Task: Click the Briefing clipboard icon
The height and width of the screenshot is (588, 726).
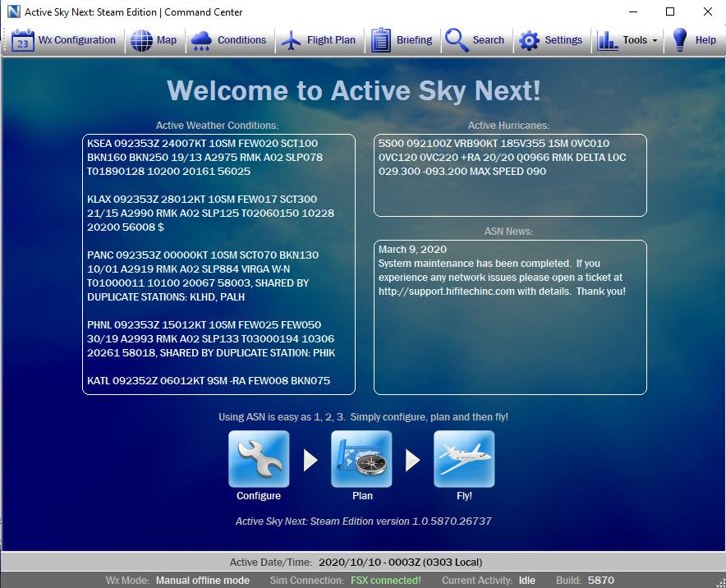Action: [x=380, y=39]
